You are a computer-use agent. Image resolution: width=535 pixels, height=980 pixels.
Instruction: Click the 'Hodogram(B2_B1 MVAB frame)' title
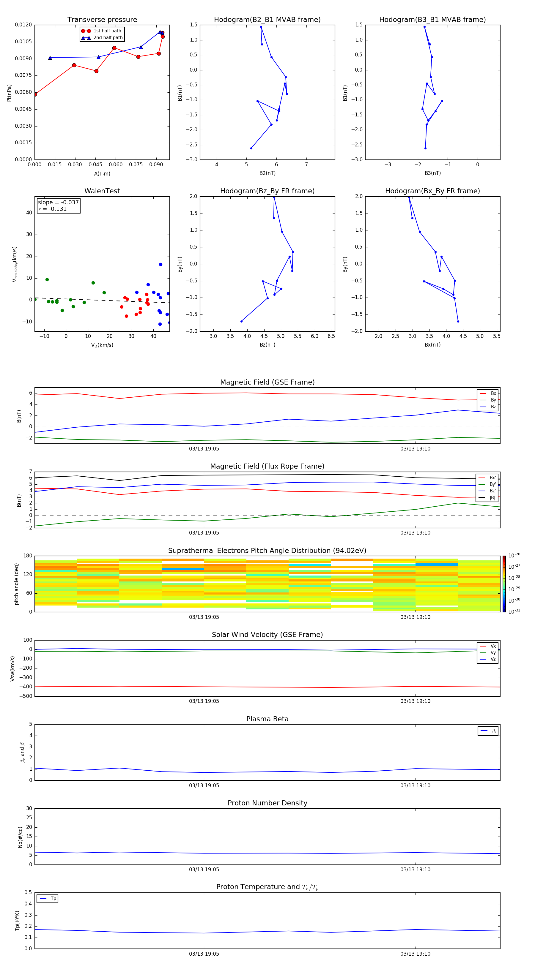pos(267,20)
